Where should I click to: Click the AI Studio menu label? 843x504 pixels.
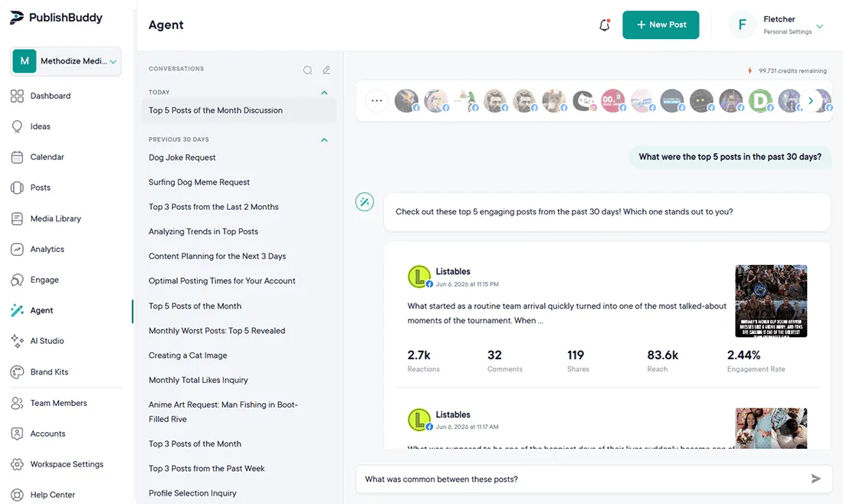click(x=47, y=341)
